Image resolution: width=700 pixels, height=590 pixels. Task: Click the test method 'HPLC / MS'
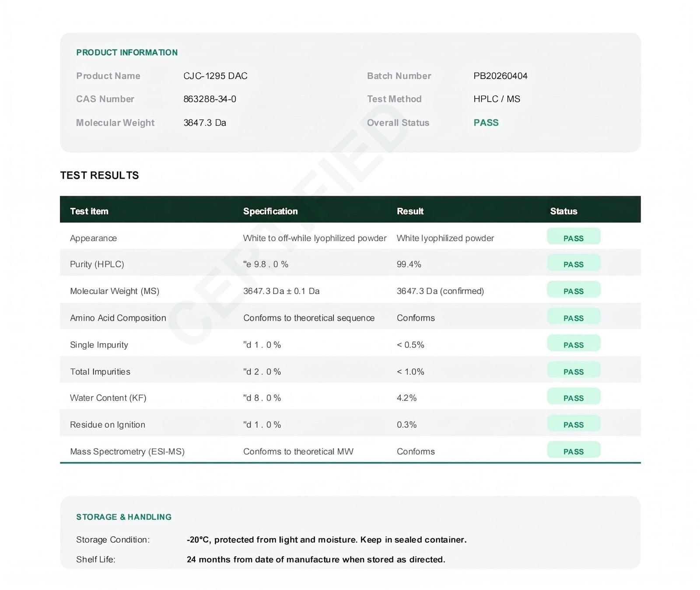[497, 99]
